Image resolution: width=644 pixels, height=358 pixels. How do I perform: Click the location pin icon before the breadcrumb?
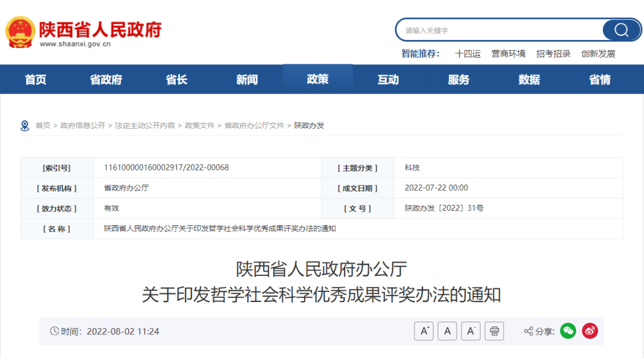click(25, 125)
